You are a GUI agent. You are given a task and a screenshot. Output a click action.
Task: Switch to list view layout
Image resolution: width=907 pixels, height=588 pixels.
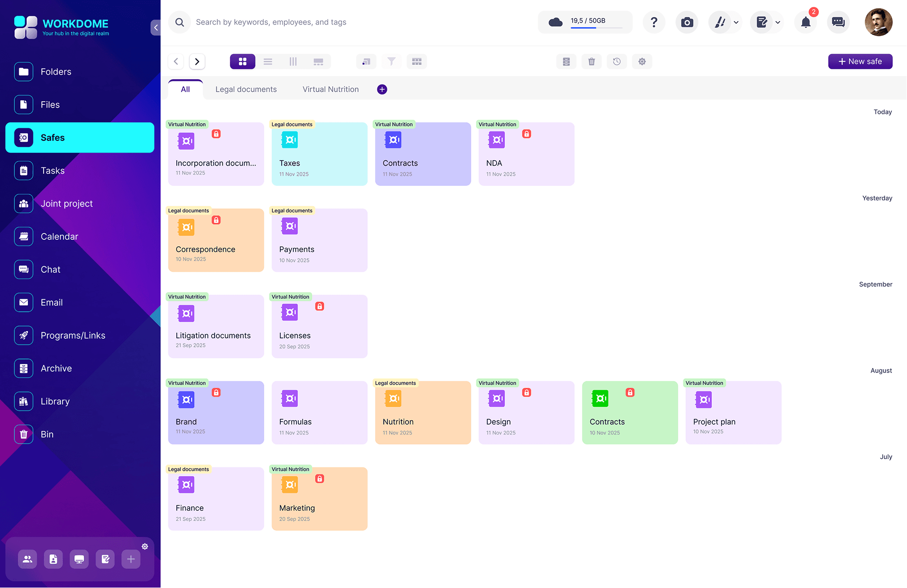268,62
